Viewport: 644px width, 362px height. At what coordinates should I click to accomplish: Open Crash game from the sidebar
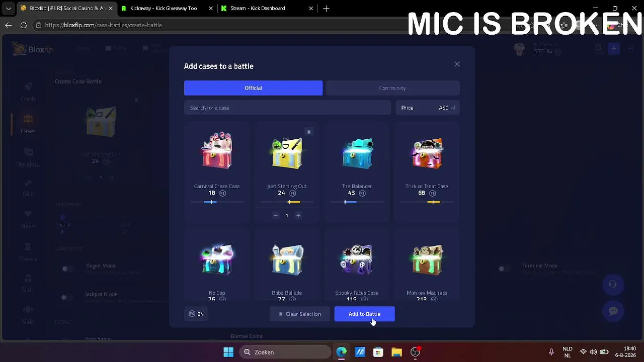pyautogui.click(x=28, y=92)
